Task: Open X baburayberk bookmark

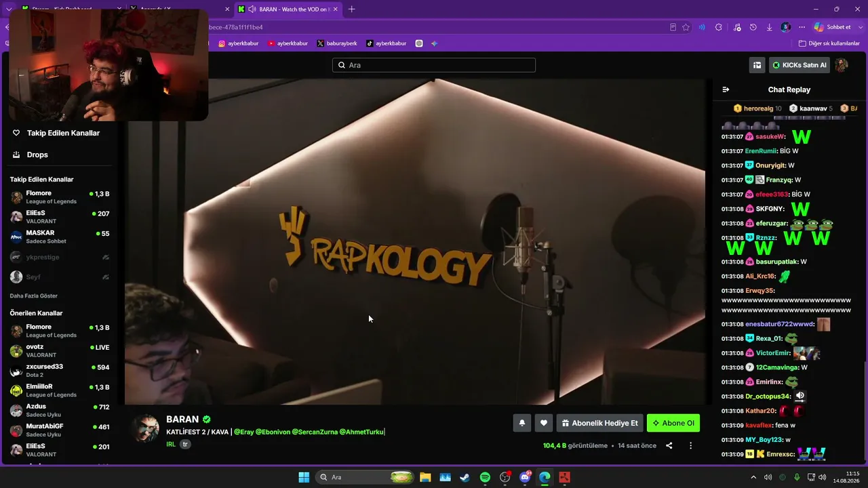Action: [x=337, y=43]
